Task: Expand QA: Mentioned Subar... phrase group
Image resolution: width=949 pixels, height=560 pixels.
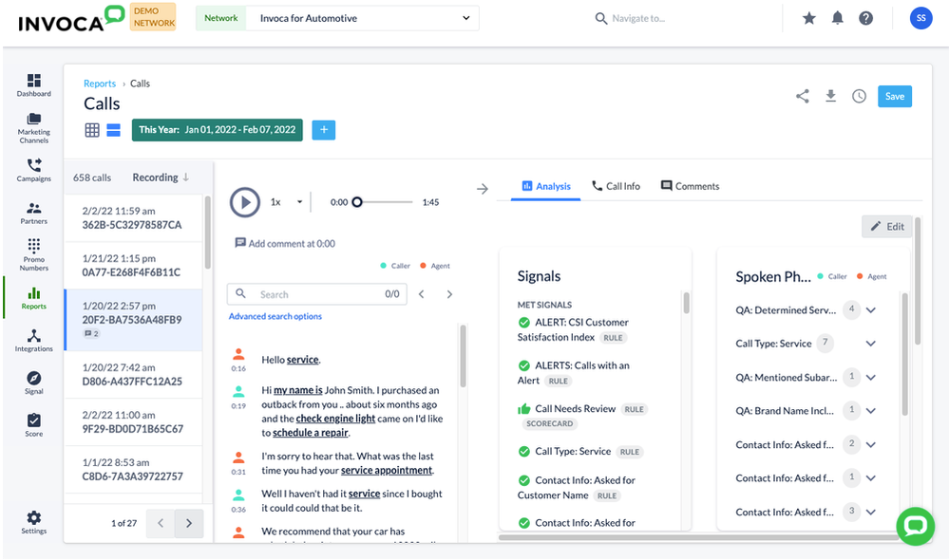Action: point(871,378)
